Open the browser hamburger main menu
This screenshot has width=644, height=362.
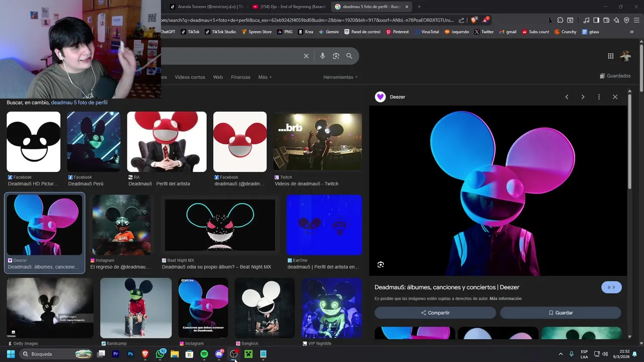[636, 20]
